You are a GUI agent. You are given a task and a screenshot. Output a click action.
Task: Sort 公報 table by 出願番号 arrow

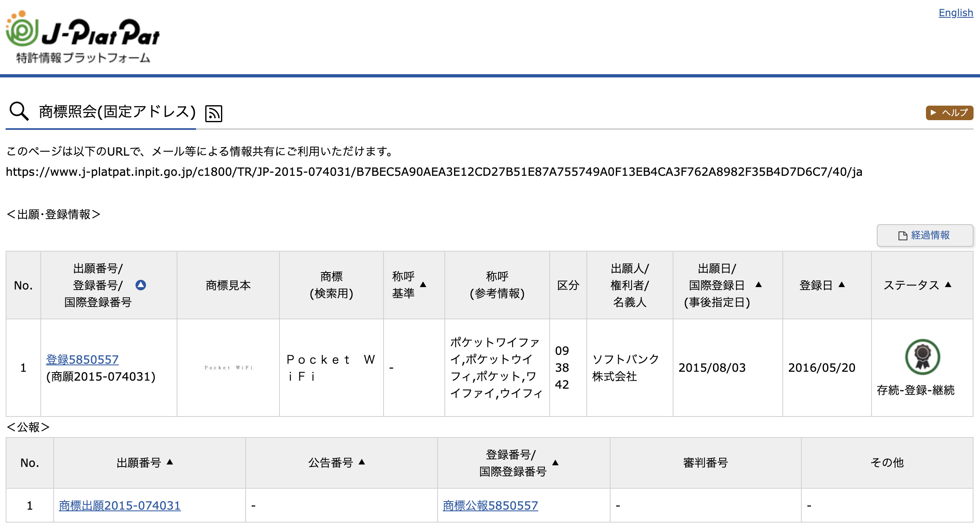click(x=170, y=462)
